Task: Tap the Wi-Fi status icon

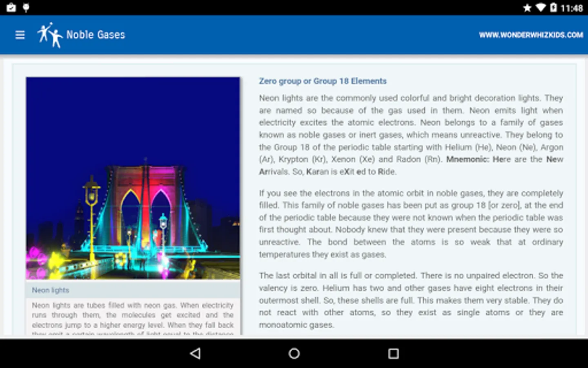Action: pyautogui.click(x=541, y=8)
